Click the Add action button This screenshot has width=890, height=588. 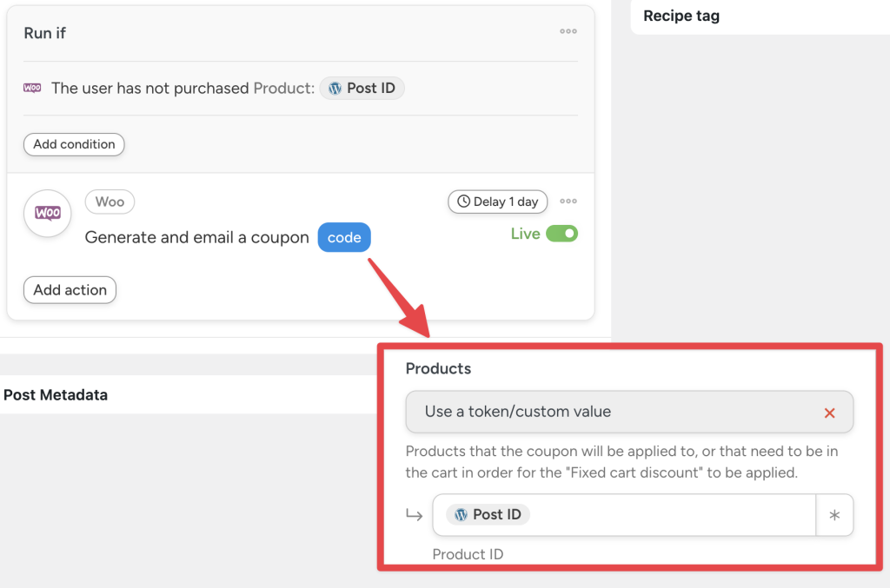point(70,290)
